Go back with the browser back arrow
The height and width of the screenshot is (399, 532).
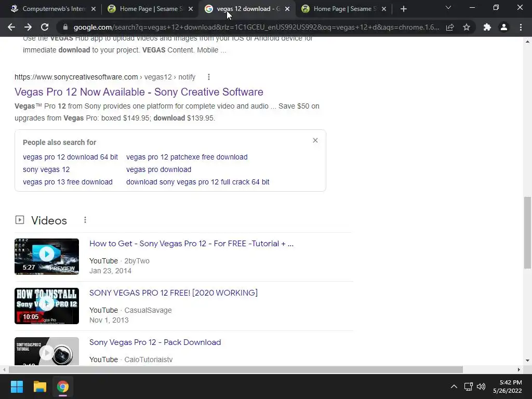tap(11, 27)
